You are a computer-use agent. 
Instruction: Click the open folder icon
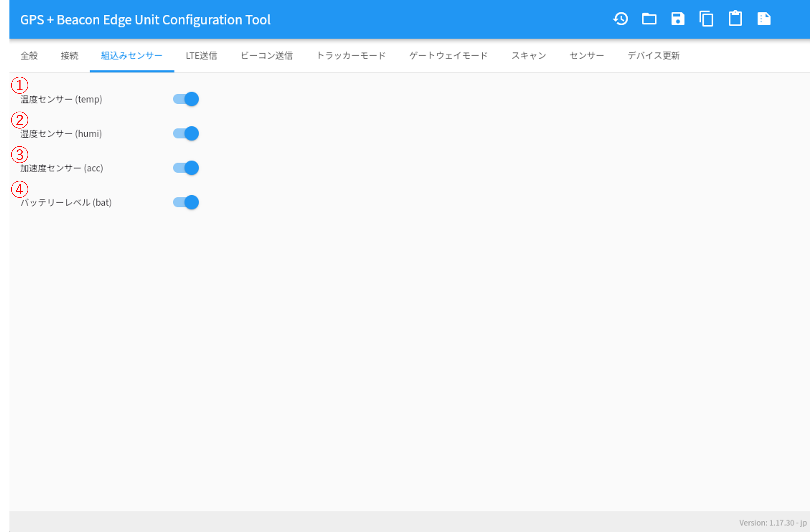tap(649, 19)
